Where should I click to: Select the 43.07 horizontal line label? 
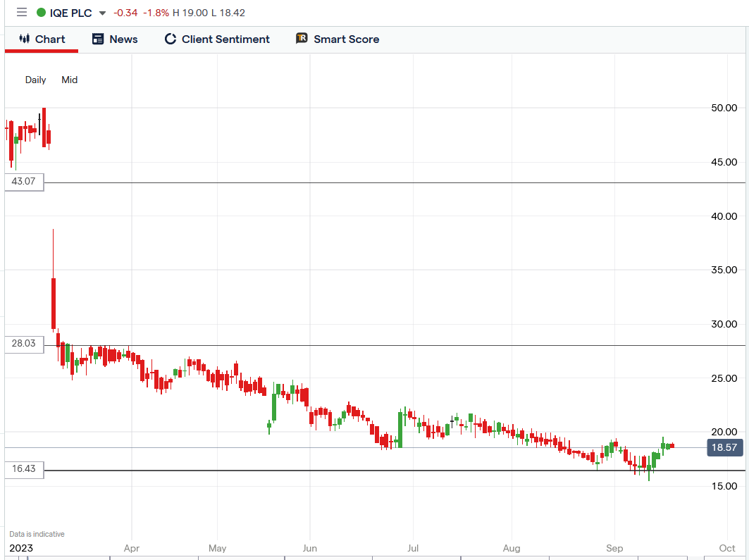coord(24,182)
